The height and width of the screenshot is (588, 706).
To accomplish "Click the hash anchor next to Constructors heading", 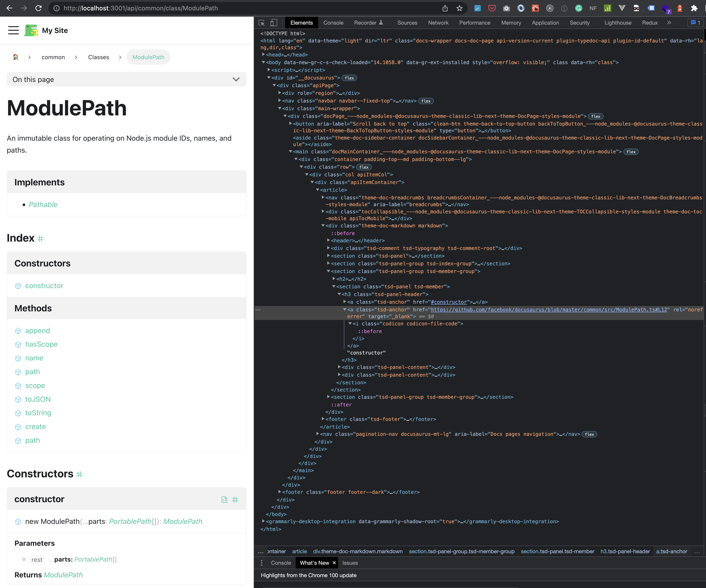I will pos(79,474).
